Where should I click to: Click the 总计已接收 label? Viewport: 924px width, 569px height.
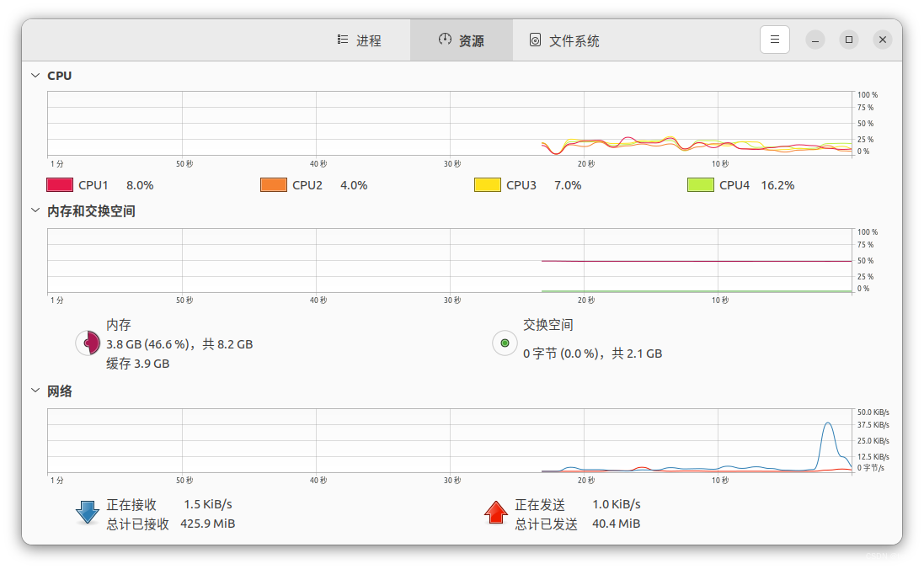(138, 524)
